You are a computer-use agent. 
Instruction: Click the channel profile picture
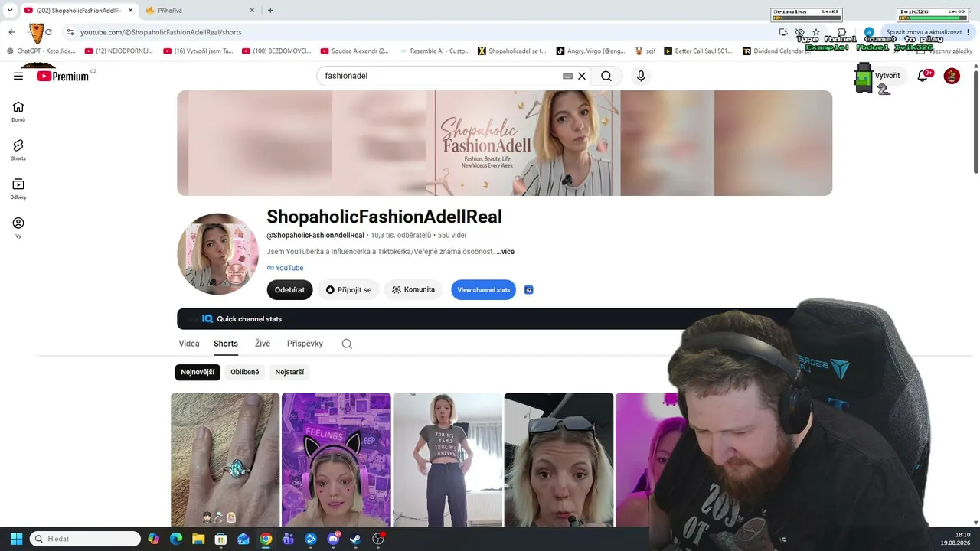(x=218, y=254)
